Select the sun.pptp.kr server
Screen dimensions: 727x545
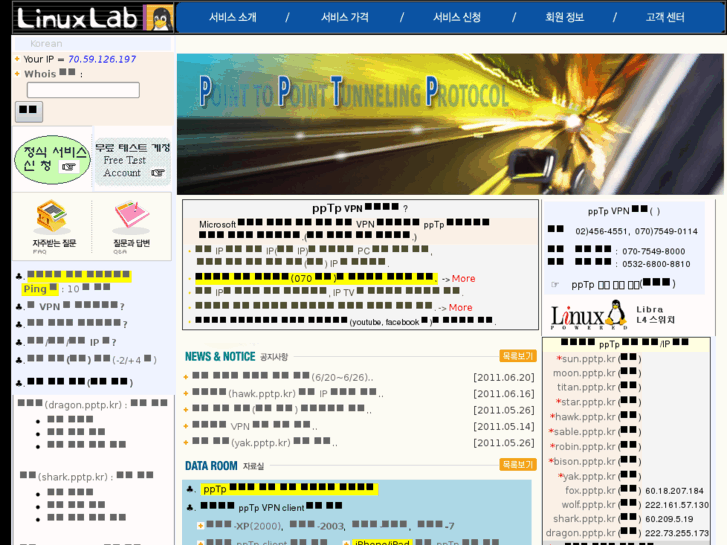(598, 359)
